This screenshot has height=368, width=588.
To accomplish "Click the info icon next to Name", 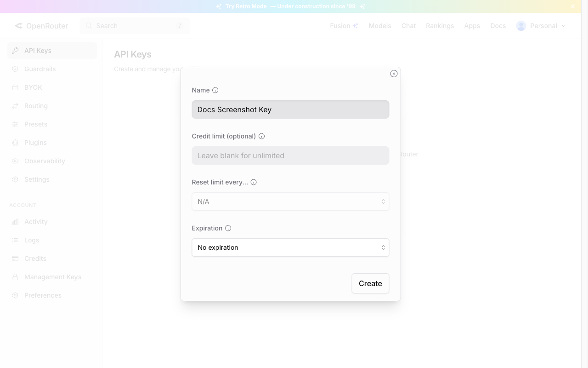I will pos(215,90).
